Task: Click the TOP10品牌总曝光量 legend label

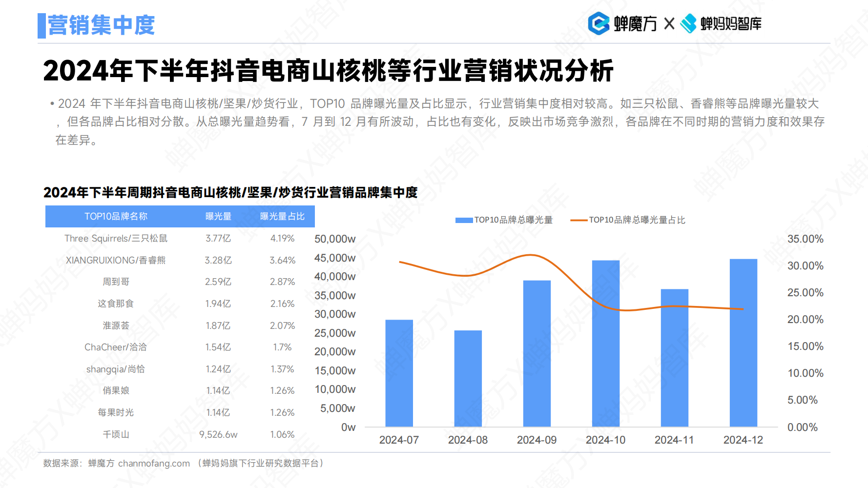Action: click(x=513, y=220)
